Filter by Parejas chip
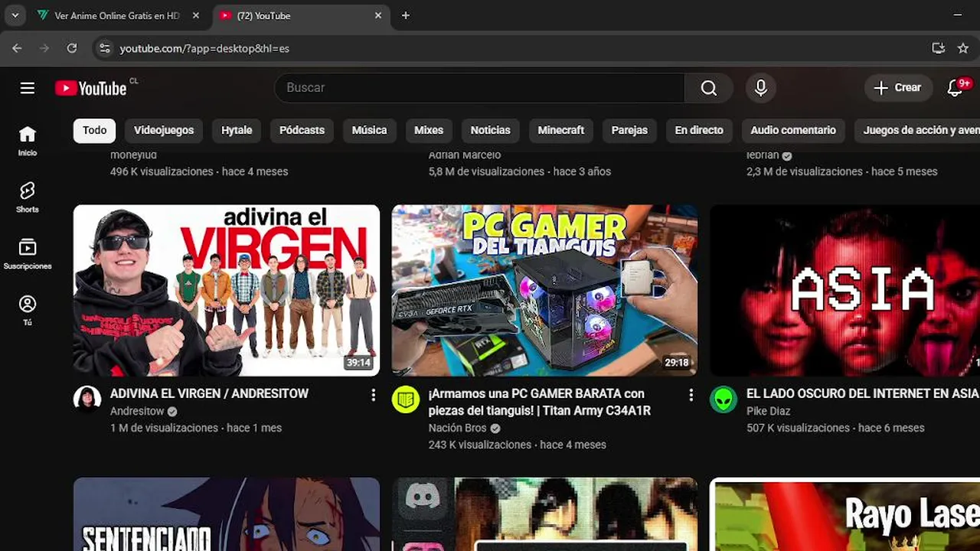The height and width of the screenshot is (551, 980). tap(629, 130)
